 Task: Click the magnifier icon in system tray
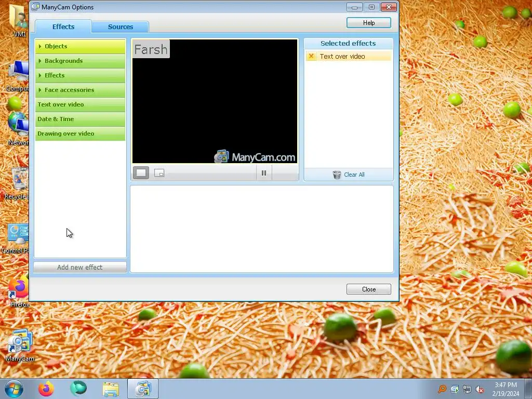point(442,389)
